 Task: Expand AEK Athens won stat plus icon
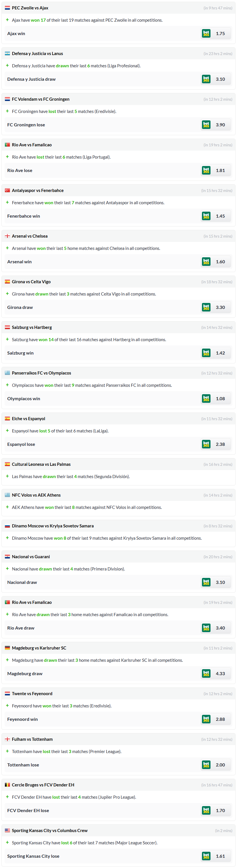pos(7,507)
